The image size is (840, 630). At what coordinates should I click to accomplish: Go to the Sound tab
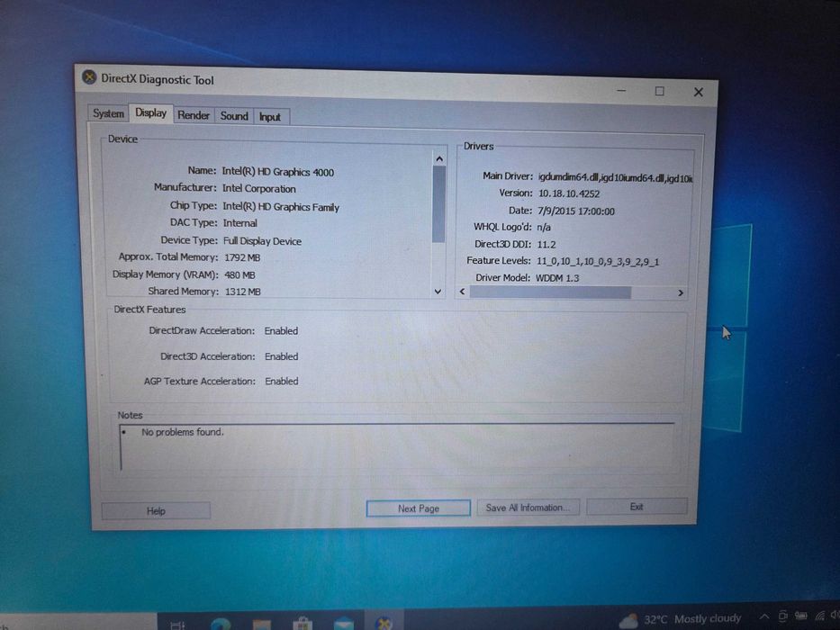[x=234, y=116]
